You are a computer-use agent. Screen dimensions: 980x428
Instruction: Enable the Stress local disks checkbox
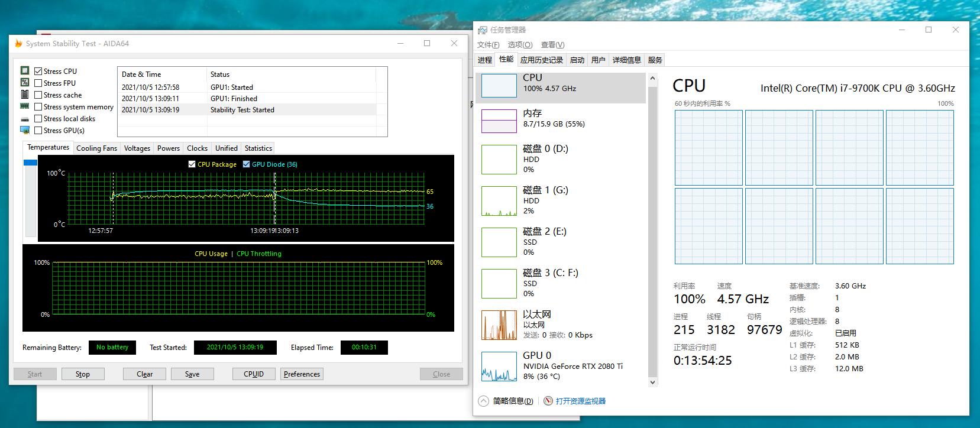[38, 119]
